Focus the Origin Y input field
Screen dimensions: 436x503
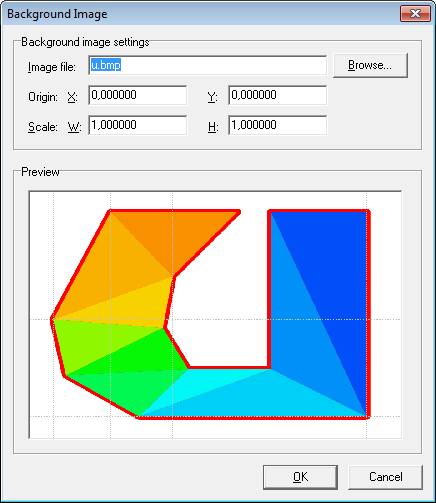(278, 95)
